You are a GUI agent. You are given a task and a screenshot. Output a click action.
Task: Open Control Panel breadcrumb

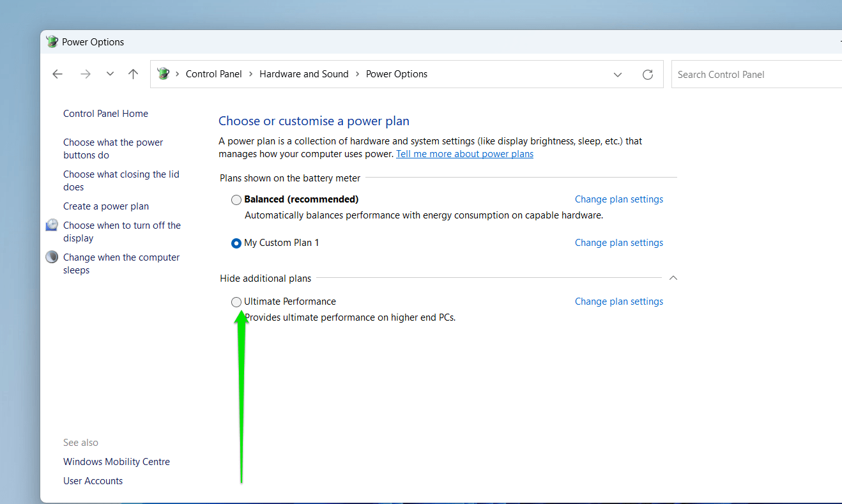(214, 74)
